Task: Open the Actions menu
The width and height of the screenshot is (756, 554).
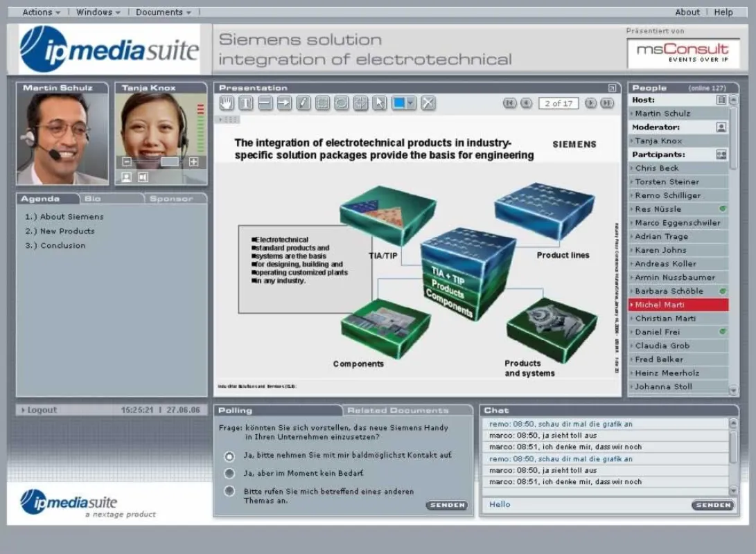Action: tap(42, 12)
